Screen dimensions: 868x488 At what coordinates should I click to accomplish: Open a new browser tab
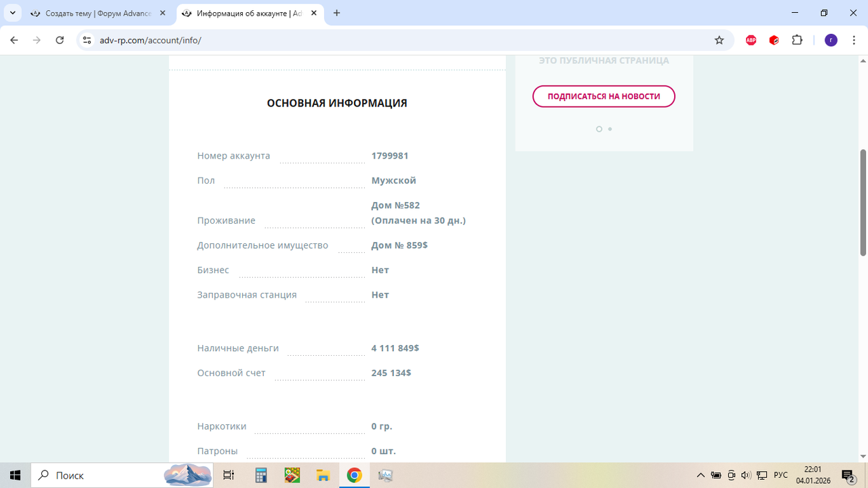(337, 14)
